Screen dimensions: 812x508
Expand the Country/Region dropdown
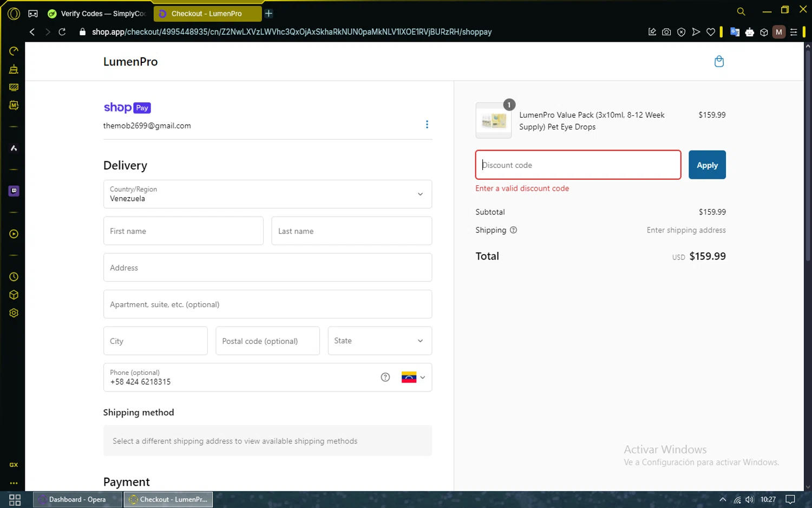click(x=267, y=194)
